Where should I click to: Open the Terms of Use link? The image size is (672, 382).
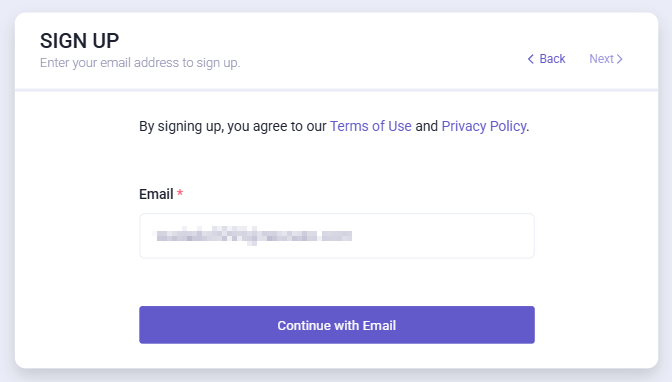point(370,126)
